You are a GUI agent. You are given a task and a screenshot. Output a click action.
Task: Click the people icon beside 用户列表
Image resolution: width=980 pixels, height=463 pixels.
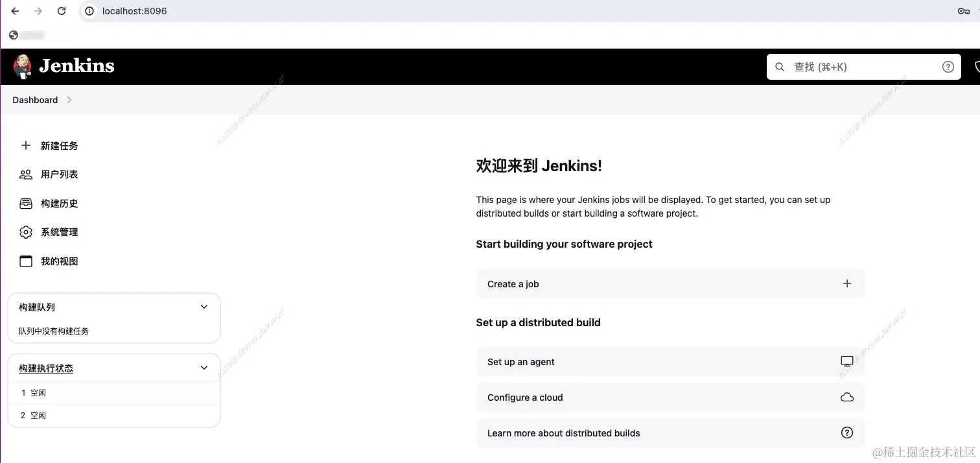click(26, 174)
